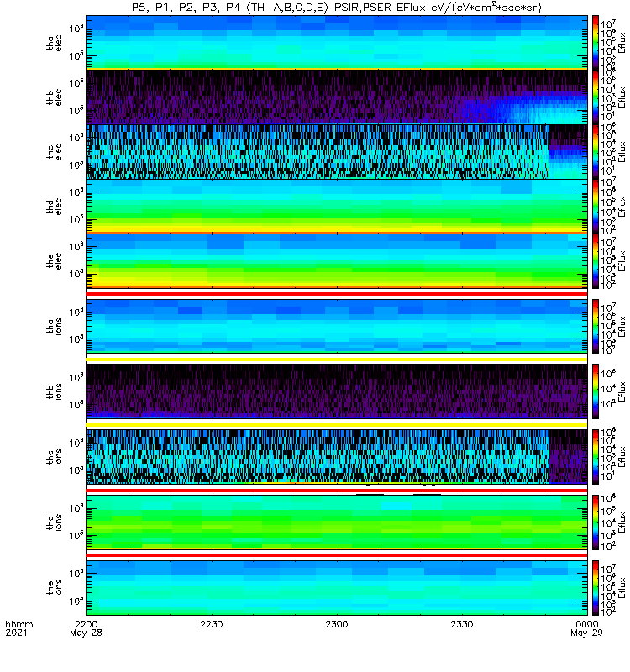Click the 2230 time axis label
The height and width of the screenshot is (672, 630).
(x=212, y=624)
